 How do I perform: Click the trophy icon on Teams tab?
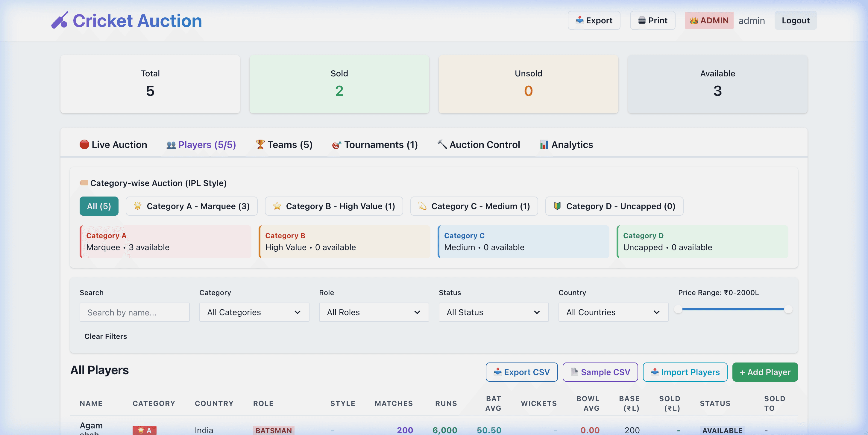(x=260, y=144)
